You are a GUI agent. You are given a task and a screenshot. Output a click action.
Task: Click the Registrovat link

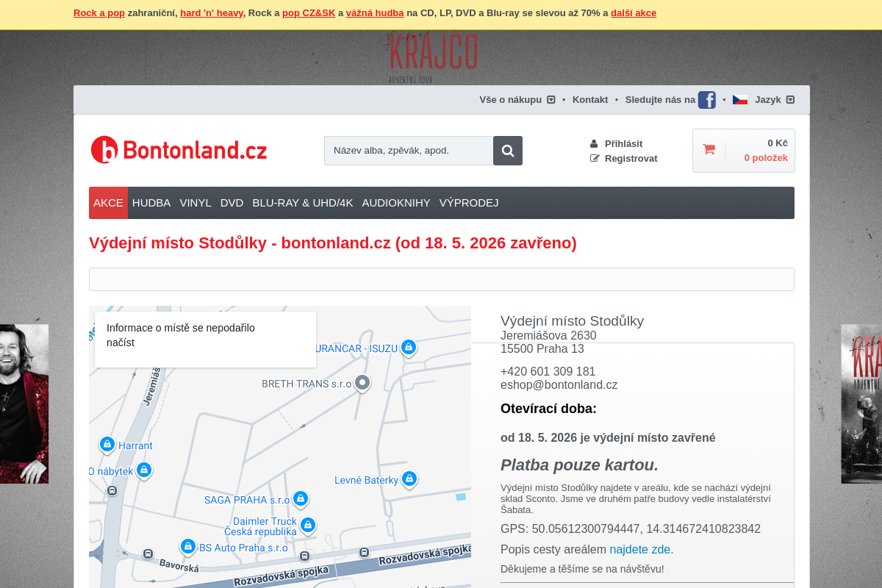click(x=631, y=158)
